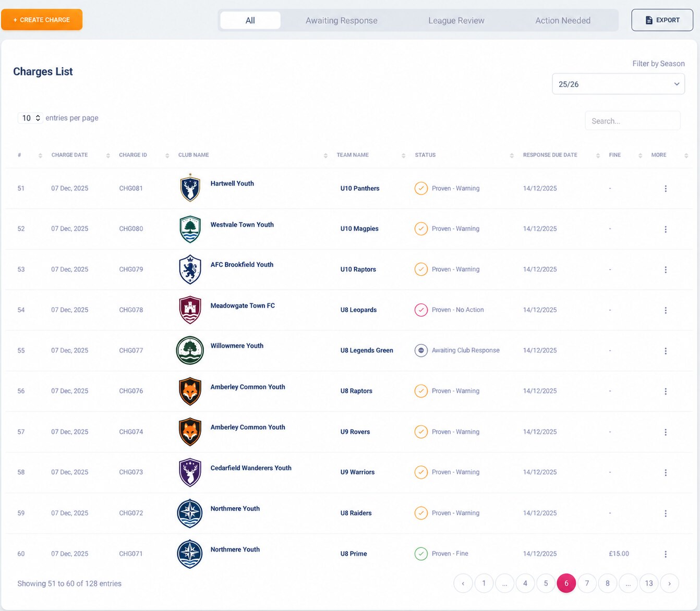This screenshot has height=611, width=700.
Task: Open the Filter by Season dropdown
Action: click(618, 84)
